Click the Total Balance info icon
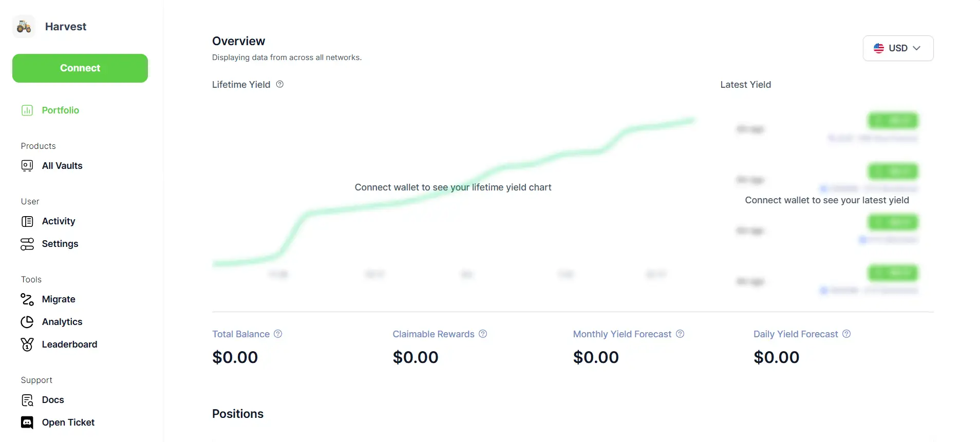980x442 pixels. point(278,334)
